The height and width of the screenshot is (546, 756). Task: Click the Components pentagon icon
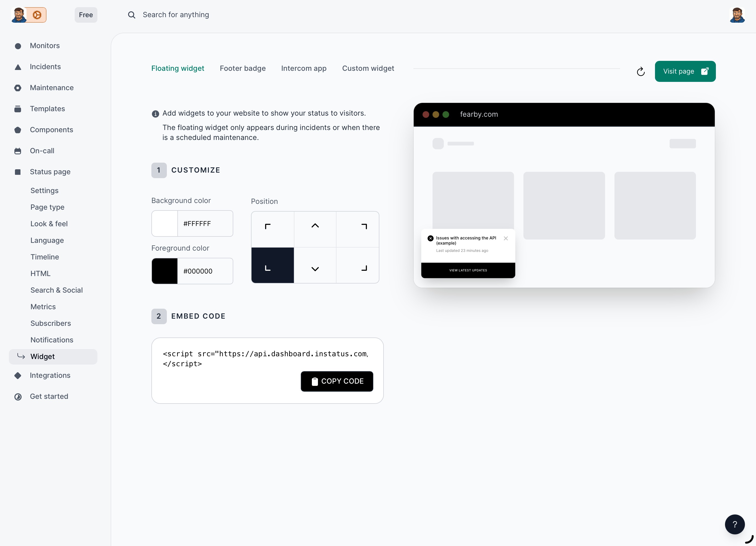(x=18, y=130)
